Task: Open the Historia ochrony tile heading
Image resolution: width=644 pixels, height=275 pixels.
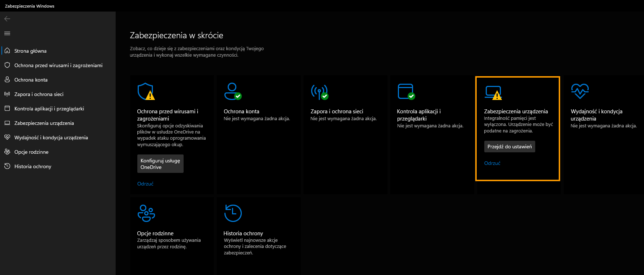Action: [x=243, y=233]
